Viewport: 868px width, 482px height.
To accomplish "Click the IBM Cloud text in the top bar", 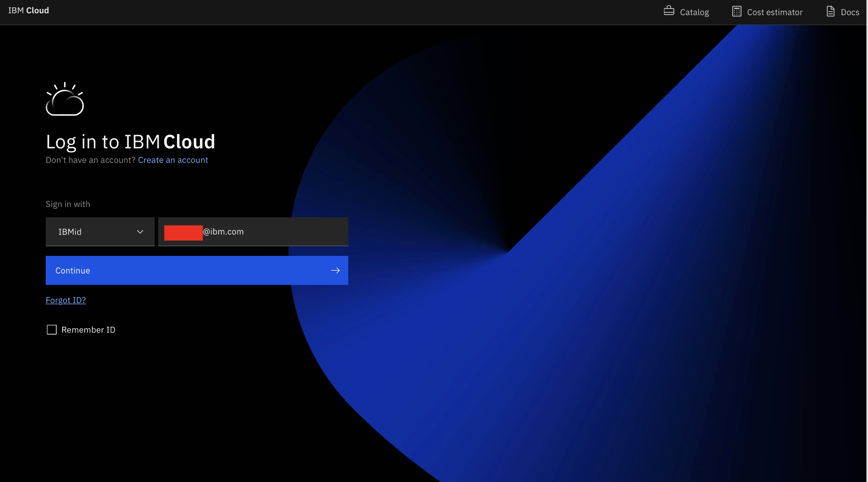I will tap(29, 10).
